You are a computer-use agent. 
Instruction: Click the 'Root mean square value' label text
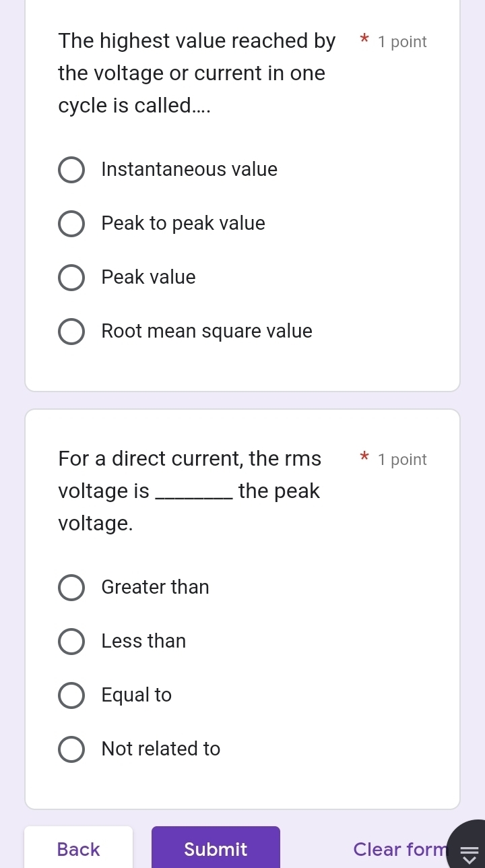[x=207, y=332]
